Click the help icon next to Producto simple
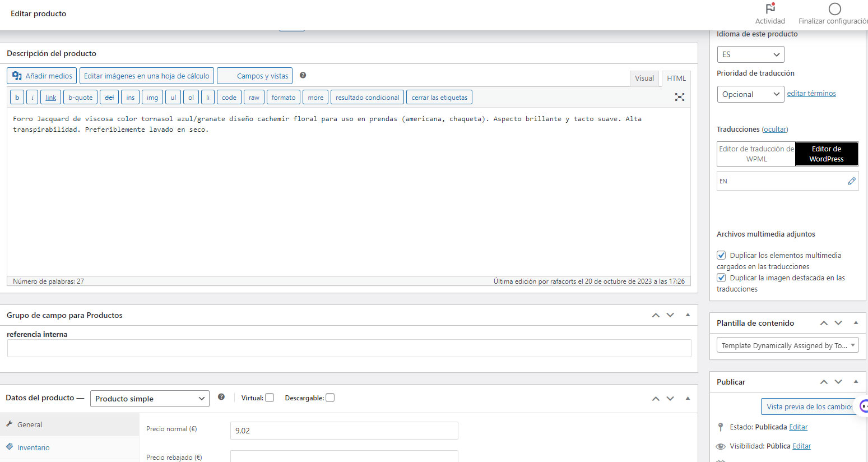Image resolution: width=868 pixels, height=462 pixels. tap(221, 397)
